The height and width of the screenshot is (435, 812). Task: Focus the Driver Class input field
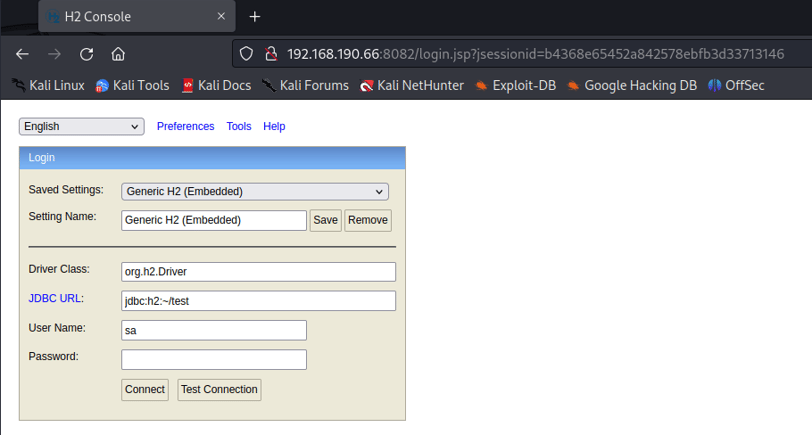coord(258,272)
